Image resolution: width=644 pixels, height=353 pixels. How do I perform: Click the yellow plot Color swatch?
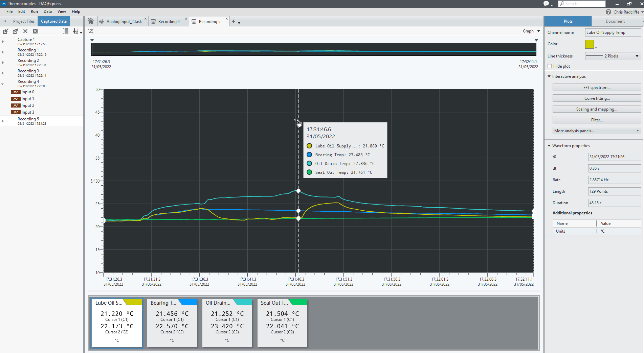(x=589, y=44)
